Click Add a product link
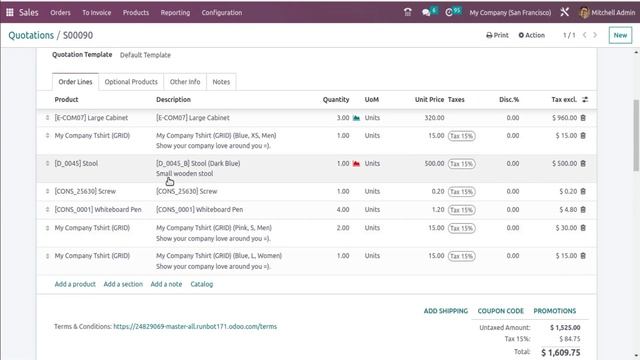Viewport: 640px width, 360px height. click(75, 284)
